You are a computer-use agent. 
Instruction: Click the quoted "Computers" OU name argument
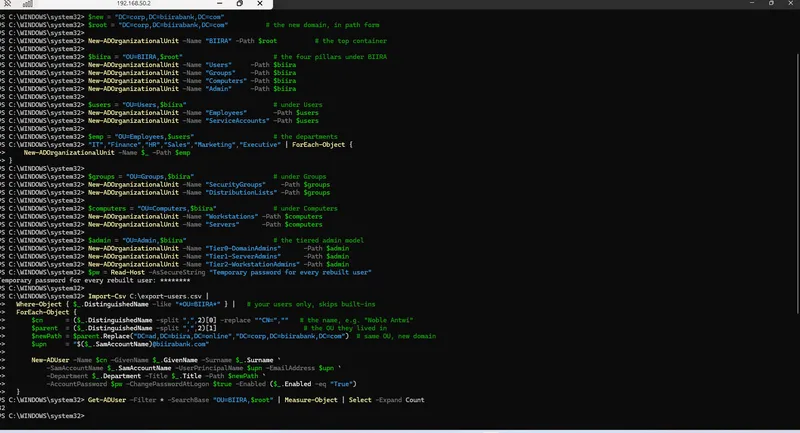point(226,81)
